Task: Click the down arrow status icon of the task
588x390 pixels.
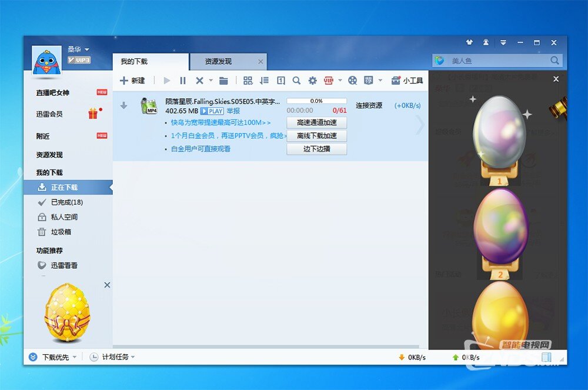Action: 123,106
